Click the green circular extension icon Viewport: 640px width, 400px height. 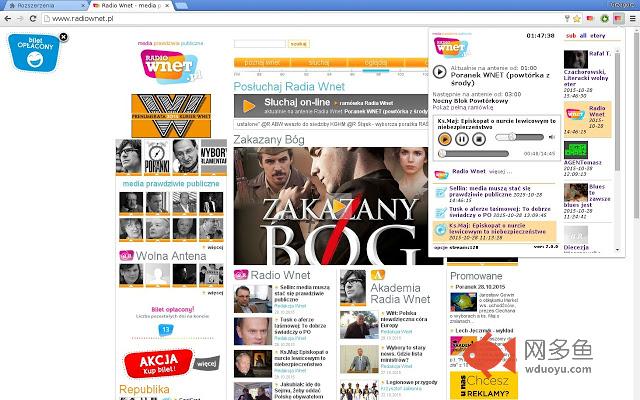point(604,18)
